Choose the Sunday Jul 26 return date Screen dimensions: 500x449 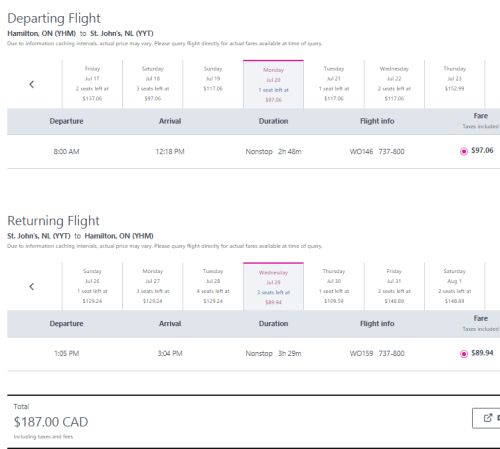(92, 286)
